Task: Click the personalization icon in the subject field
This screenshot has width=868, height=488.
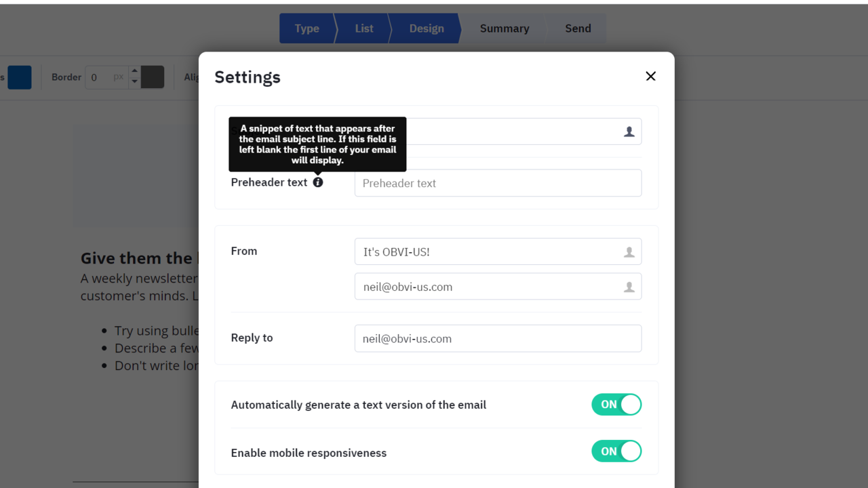Action: tap(629, 131)
